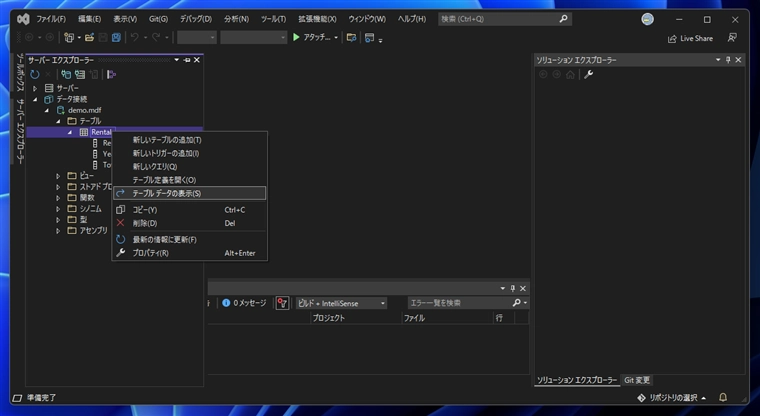Expand the ビュー folder node
The image size is (760, 416).
58,176
